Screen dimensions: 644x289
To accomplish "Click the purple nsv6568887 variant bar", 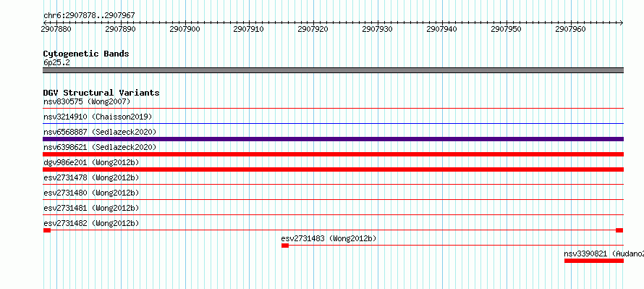I will [333, 139].
